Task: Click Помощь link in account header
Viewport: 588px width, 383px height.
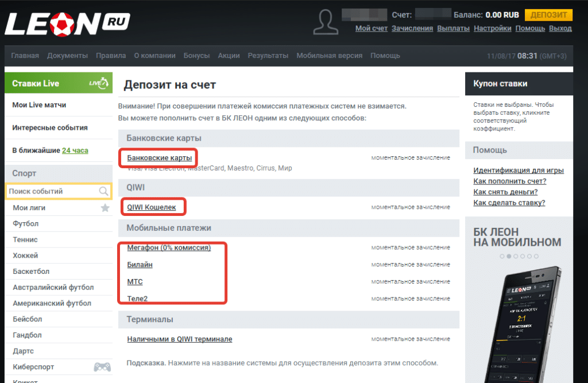Action: (530, 29)
